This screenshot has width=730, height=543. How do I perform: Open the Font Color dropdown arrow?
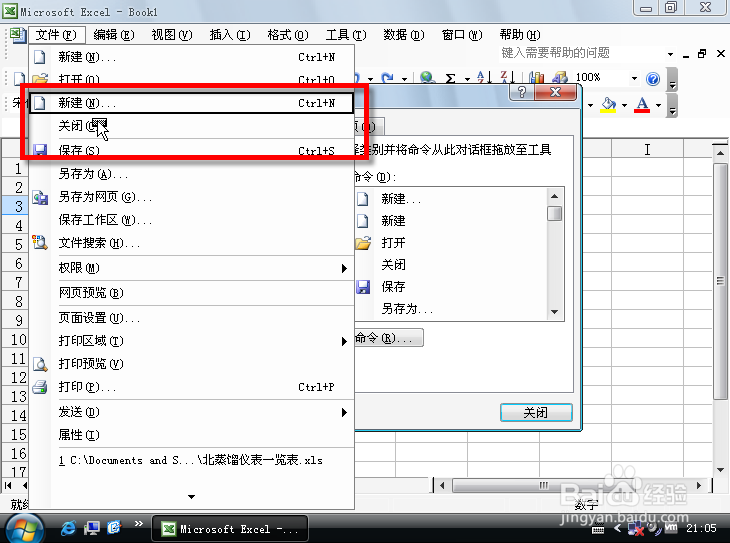[658, 105]
